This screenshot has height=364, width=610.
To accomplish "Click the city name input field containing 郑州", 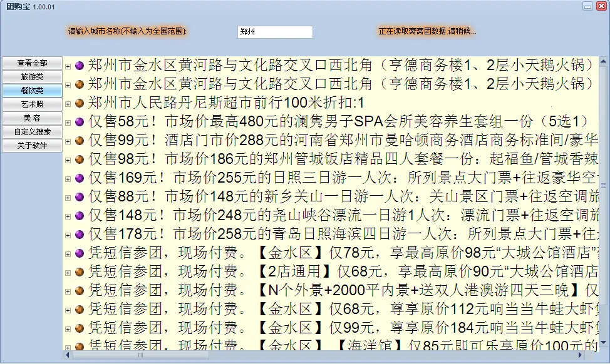I will [274, 31].
